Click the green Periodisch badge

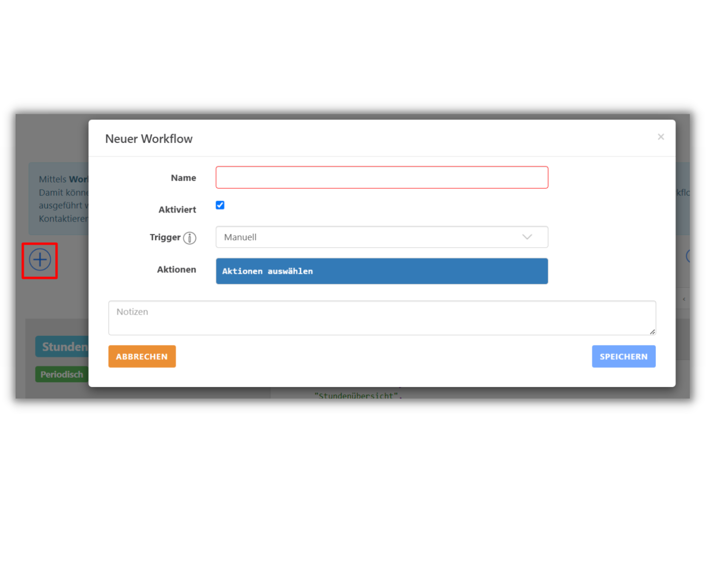click(x=62, y=374)
